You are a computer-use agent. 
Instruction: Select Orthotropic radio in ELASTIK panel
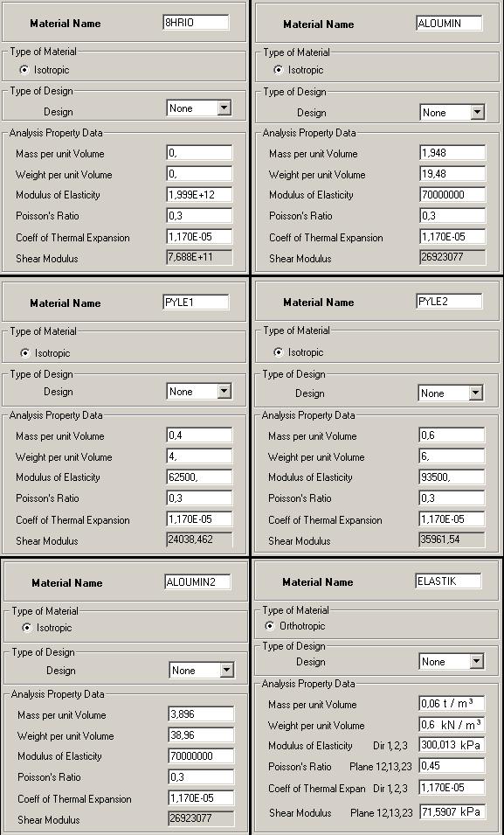pos(269,626)
